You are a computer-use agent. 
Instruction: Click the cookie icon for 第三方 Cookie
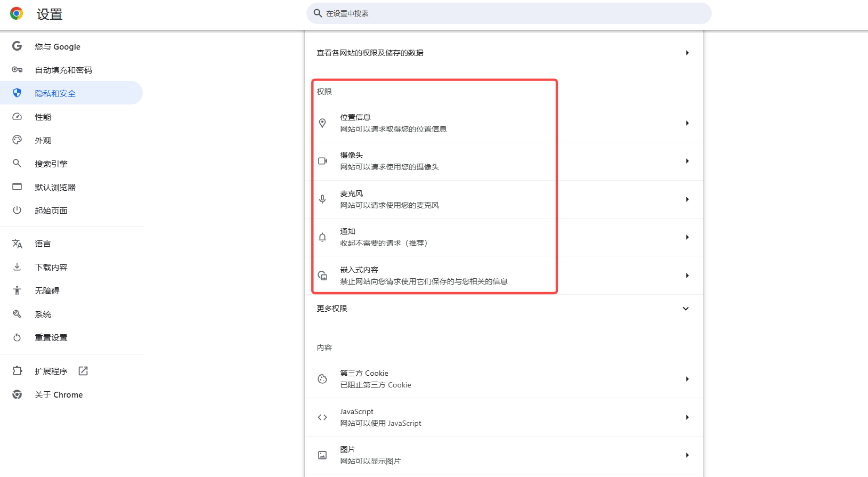pyautogui.click(x=322, y=379)
